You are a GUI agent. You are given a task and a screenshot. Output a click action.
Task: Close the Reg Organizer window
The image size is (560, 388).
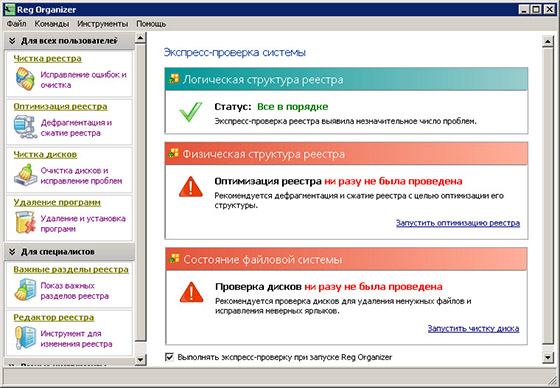coord(549,9)
